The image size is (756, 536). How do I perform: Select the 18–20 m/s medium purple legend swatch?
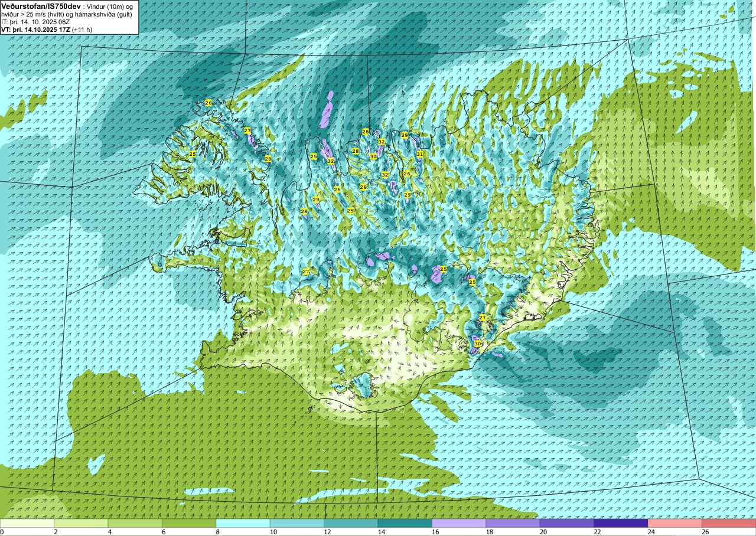pos(513,523)
